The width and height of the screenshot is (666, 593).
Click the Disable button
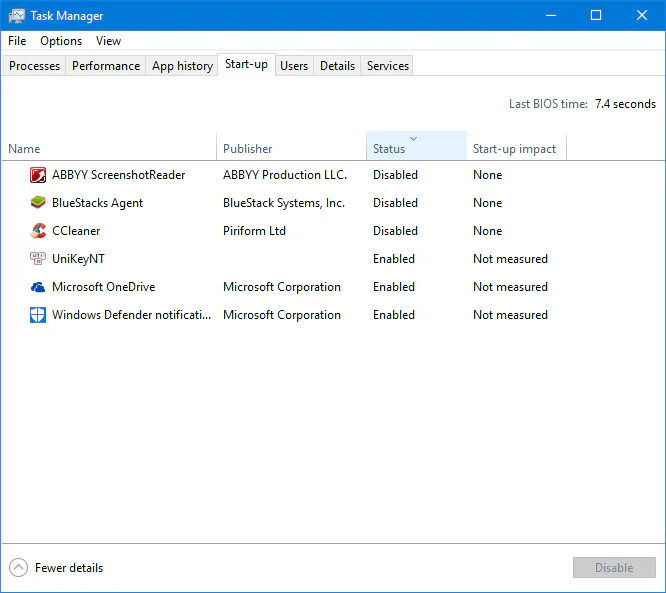click(614, 568)
